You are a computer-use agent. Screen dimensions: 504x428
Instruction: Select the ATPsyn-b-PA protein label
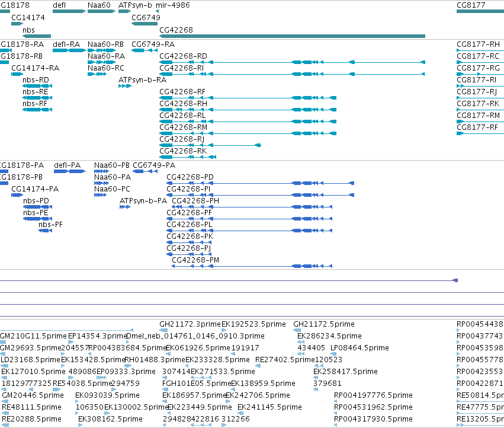click(143, 201)
